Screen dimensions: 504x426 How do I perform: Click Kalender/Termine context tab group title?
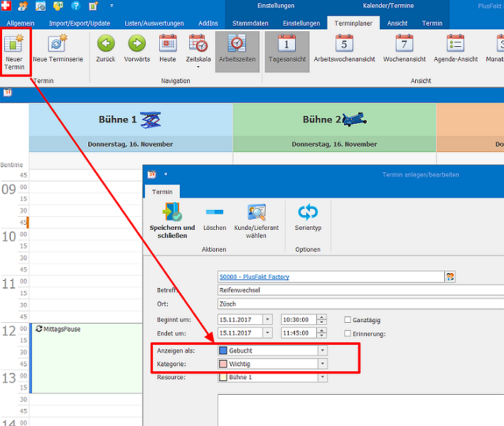[x=388, y=6]
